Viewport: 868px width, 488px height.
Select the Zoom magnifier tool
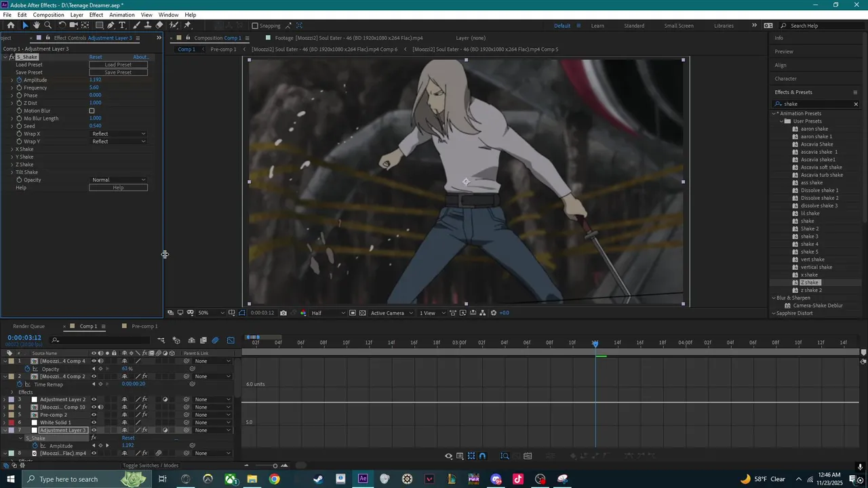point(47,25)
